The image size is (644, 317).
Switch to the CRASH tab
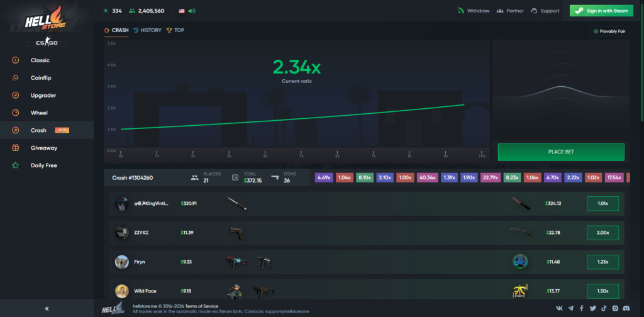(116, 30)
